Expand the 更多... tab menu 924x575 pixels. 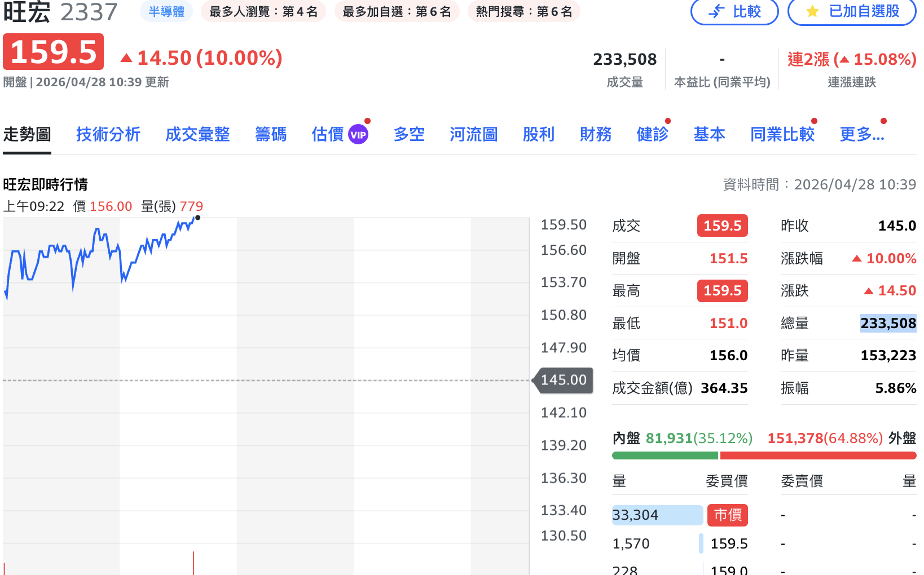pyautogui.click(x=861, y=135)
